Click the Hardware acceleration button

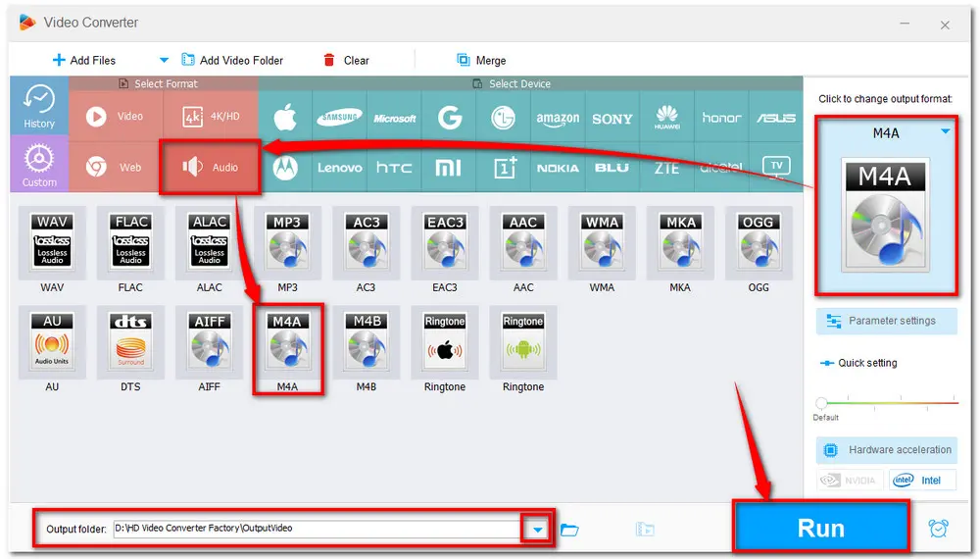pos(886,449)
